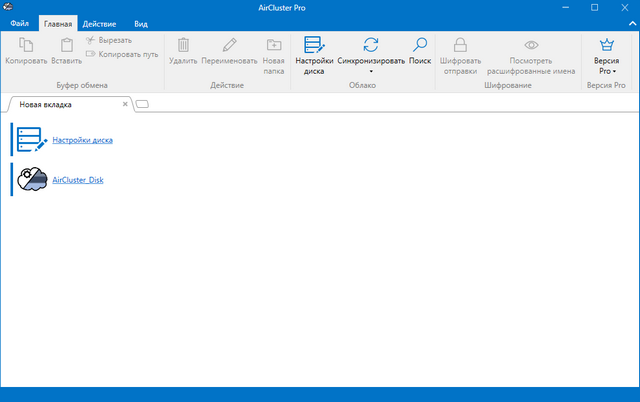Click the Настройки диска ribbon icon
The height and width of the screenshot is (402, 640).
(x=314, y=45)
